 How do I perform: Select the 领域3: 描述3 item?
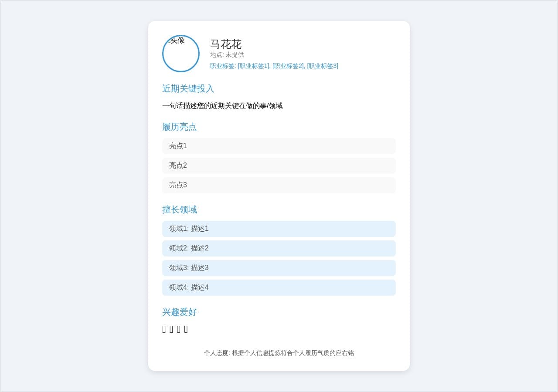click(x=279, y=268)
